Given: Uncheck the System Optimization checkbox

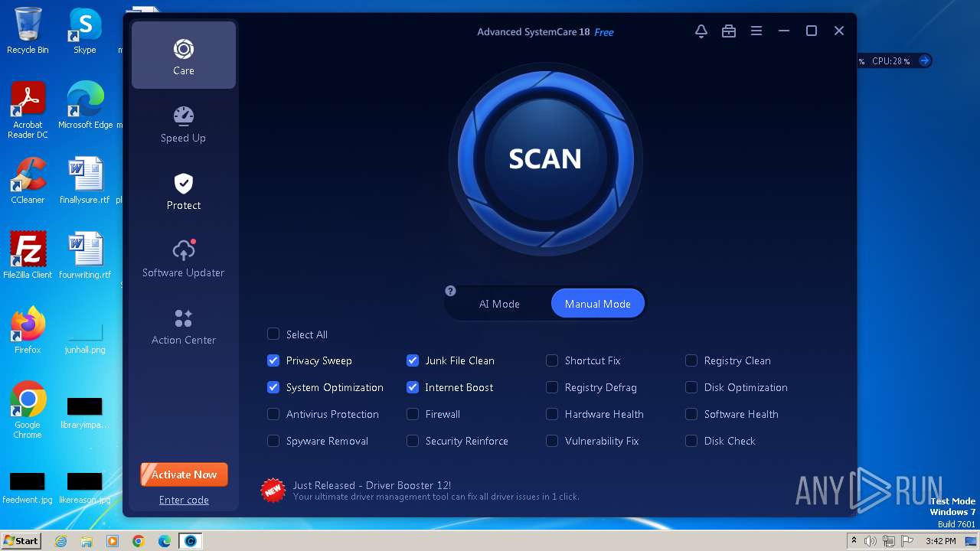Looking at the screenshot, I should point(273,386).
